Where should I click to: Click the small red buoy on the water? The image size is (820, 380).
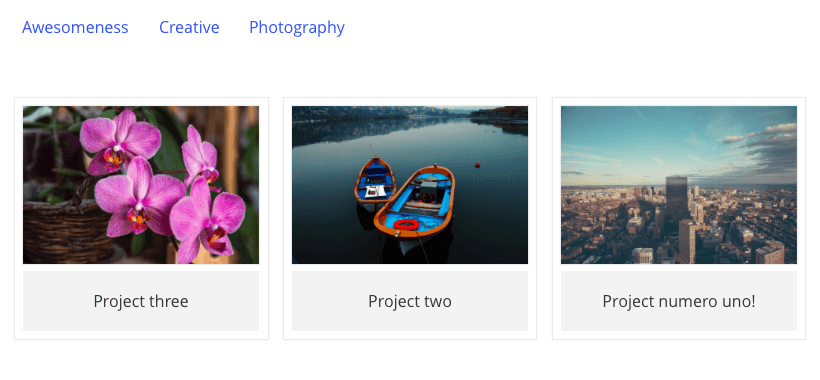pyautogui.click(x=477, y=165)
